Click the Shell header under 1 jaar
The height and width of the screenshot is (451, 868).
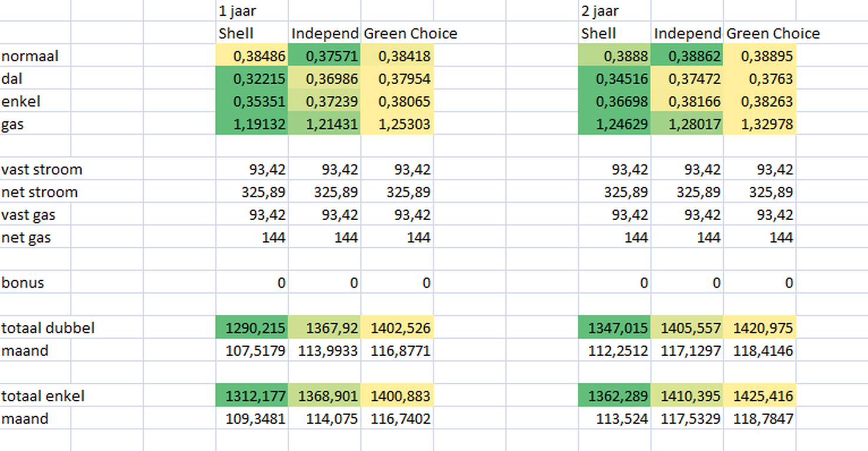coord(252,33)
